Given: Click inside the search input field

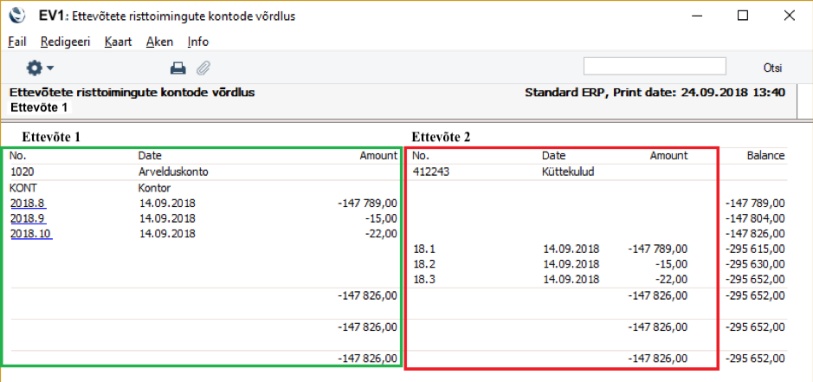Looking at the screenshot, I should tap(654, 66).
